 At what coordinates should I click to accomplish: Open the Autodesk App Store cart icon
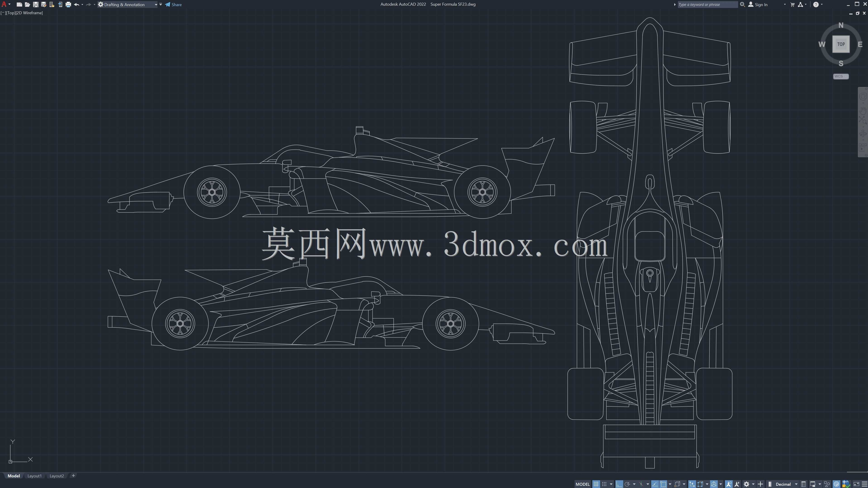coord(792,4)
